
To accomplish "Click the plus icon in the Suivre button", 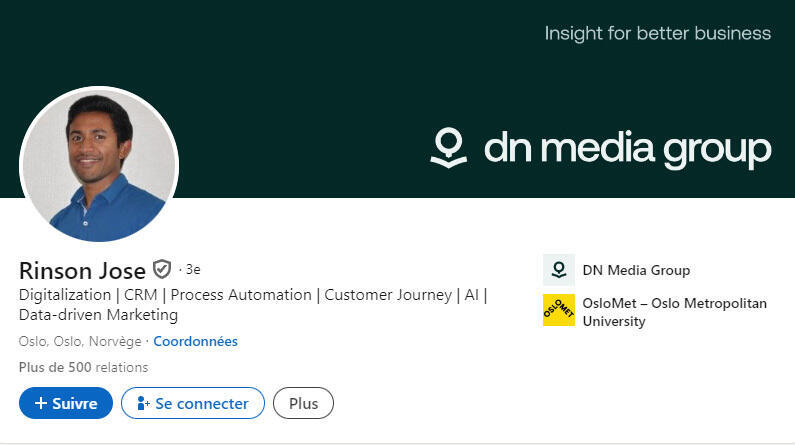I will (41, 403).
